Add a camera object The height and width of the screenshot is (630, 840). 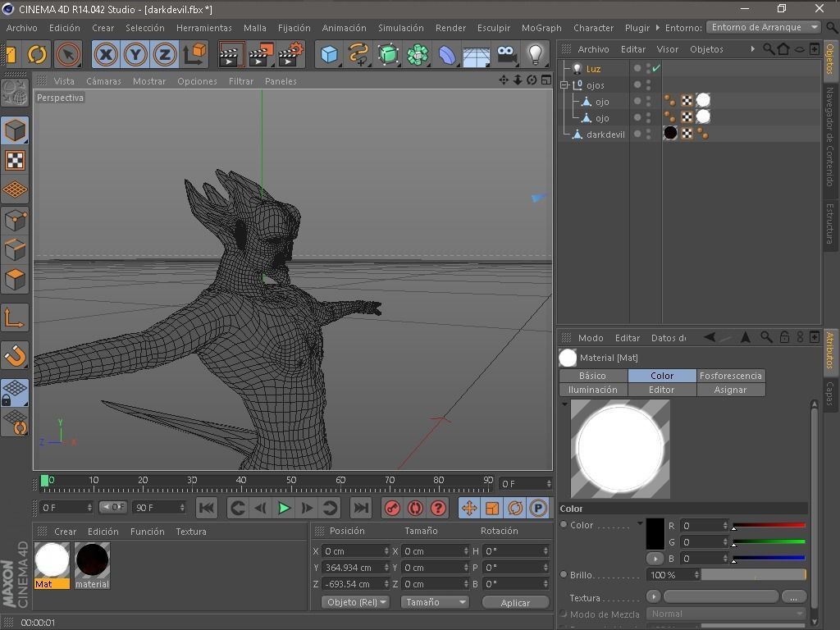point(506,54)
